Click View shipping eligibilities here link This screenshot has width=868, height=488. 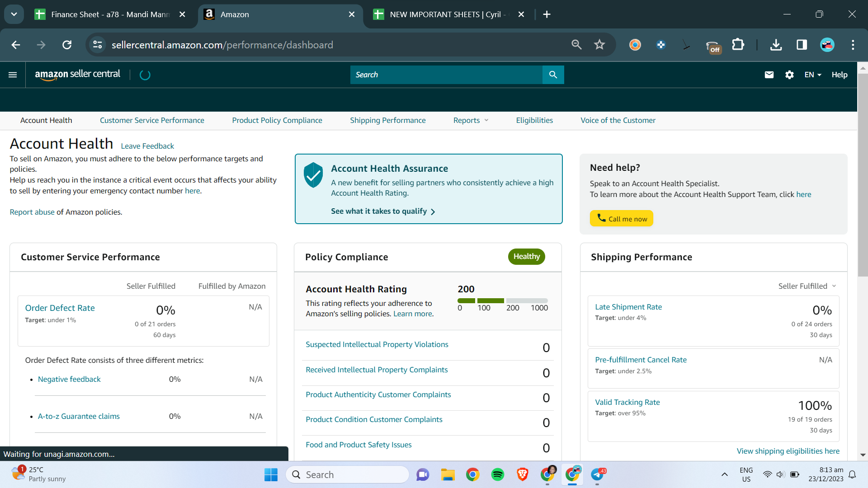pyautogui.click(x=788, y=451)
